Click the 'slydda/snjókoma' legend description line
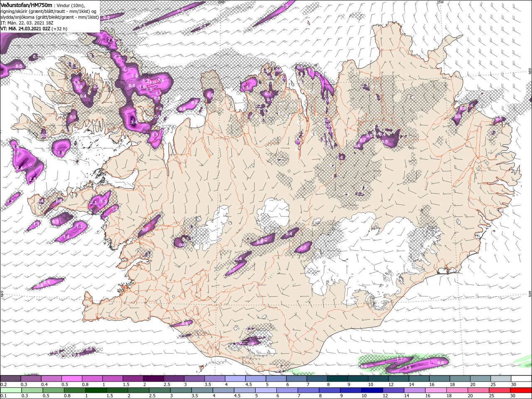This screenshot has width=532, height=399. (x=49, y=17)
